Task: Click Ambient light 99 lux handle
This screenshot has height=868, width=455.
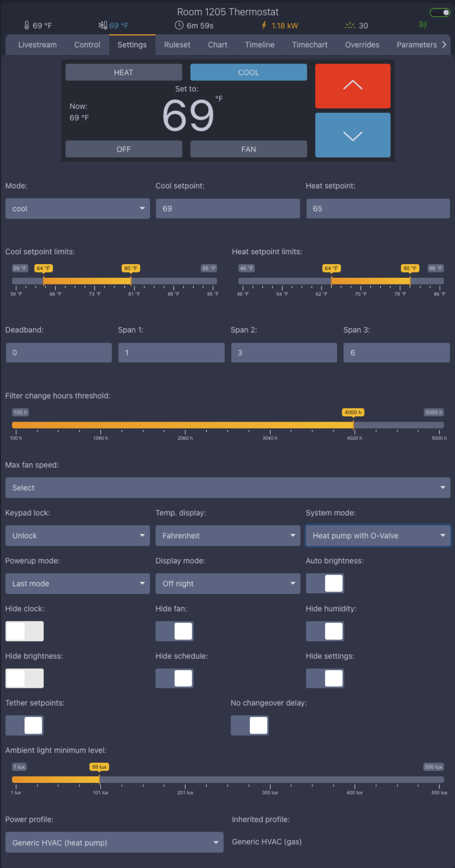Action: [99, 767]
